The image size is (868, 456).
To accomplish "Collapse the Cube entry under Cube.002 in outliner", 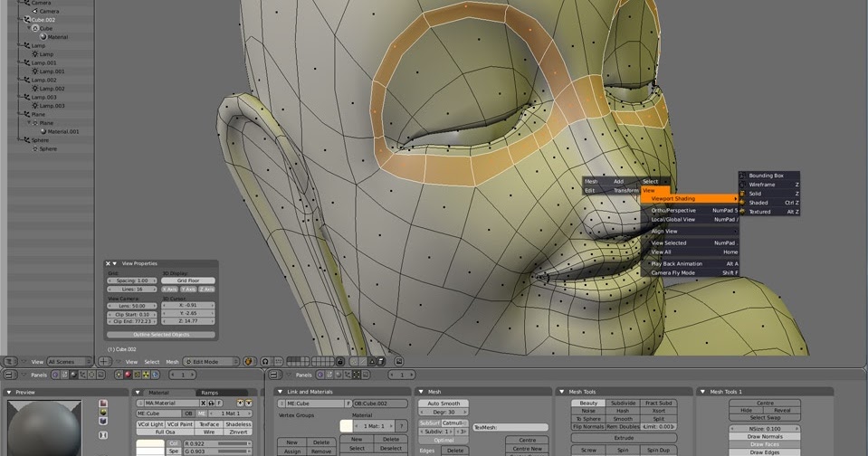I will tap(29, 28).
